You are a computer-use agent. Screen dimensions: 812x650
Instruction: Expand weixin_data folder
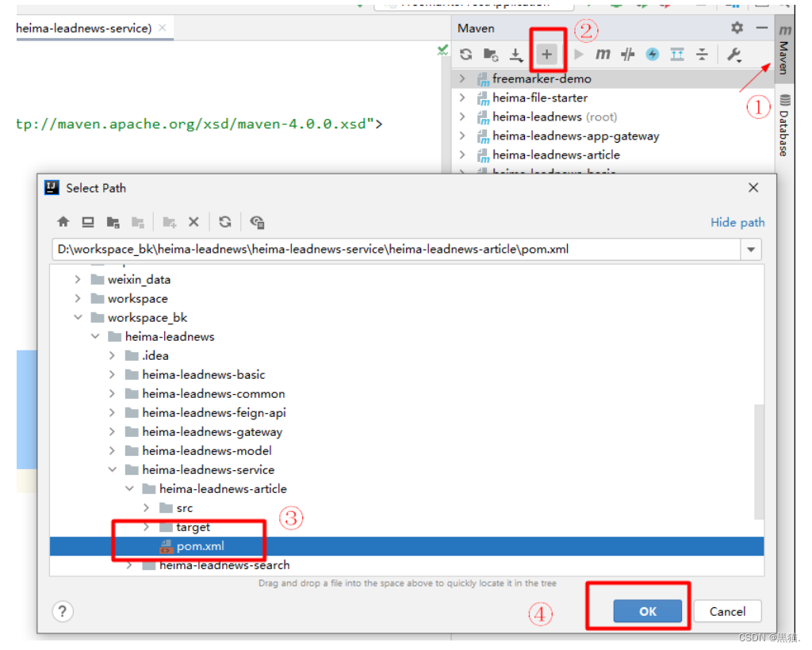pyautogui.click(x=78, y=280)
